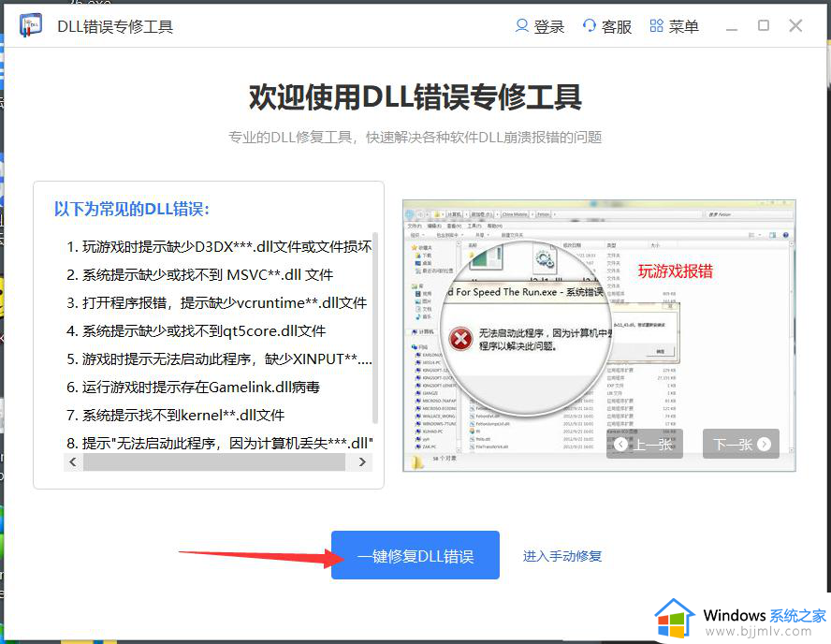
Task: Select item 5 about XINPUT** missing
Action: coord(219,359)
